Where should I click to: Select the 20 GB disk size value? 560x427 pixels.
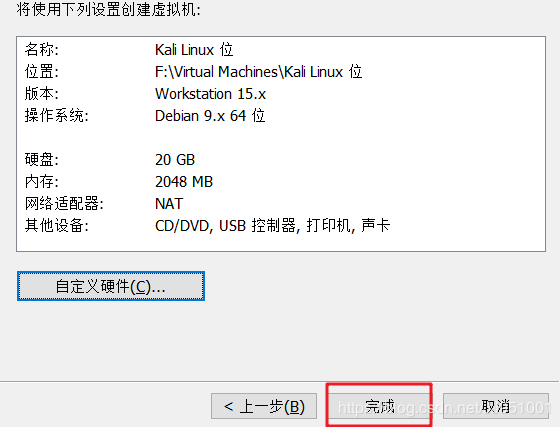point(175,160)
